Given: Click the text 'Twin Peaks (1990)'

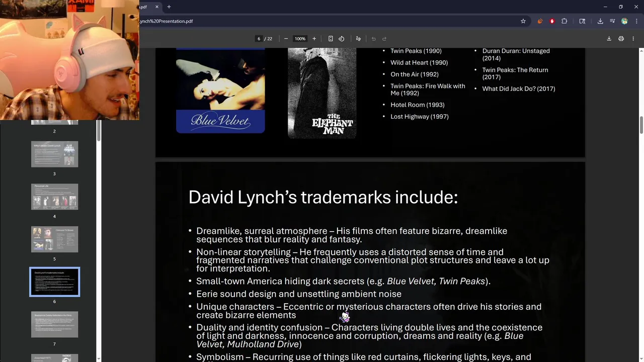Looking at the screenshot, I should click(416, 51).
